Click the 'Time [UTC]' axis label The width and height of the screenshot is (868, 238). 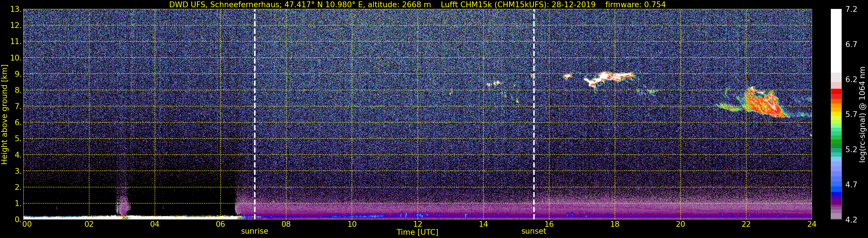417,232
